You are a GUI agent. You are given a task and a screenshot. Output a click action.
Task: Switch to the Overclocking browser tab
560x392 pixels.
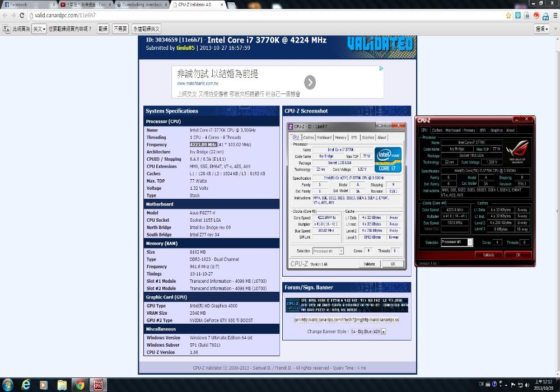point(142,4)
